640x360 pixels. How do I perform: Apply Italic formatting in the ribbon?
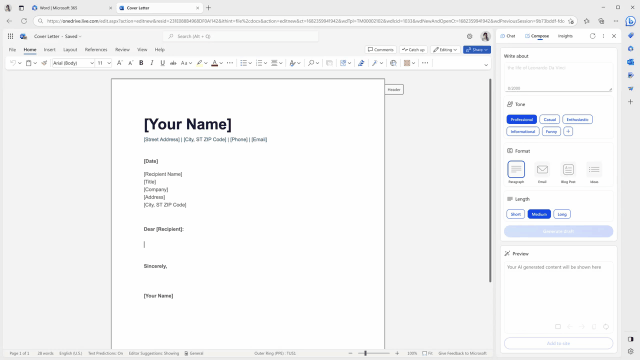pos(152,63)
